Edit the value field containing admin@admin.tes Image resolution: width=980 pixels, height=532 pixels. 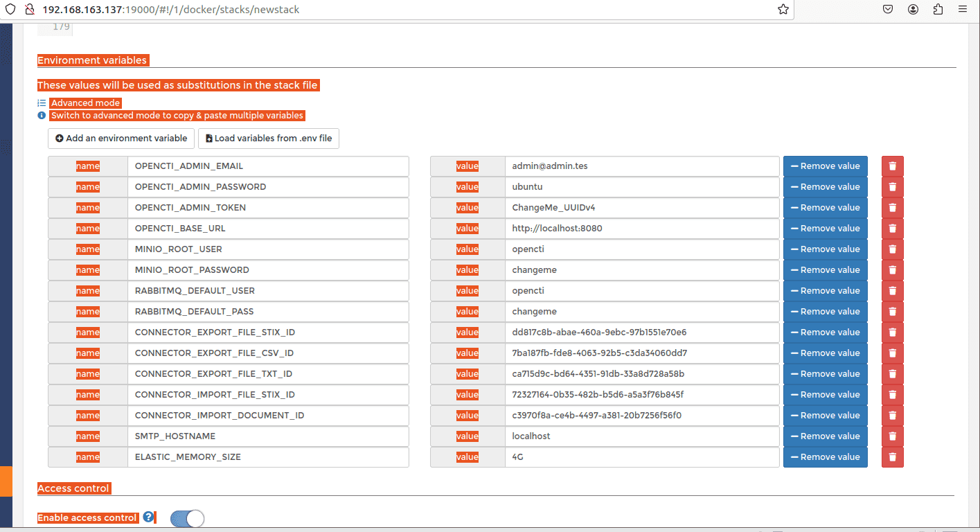click(x=642, y=166)
